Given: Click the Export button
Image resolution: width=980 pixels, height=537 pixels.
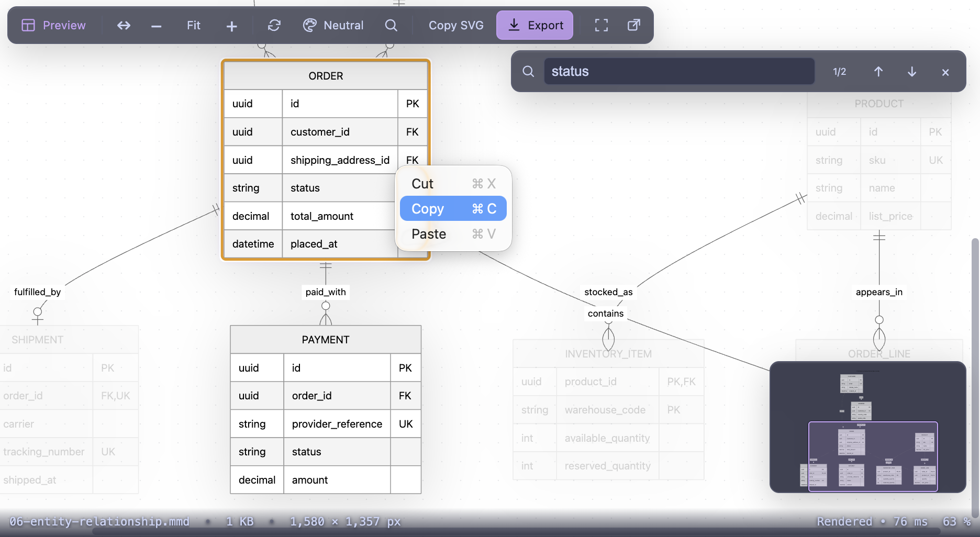Looking at the screenshot, I should coord(534,25).
